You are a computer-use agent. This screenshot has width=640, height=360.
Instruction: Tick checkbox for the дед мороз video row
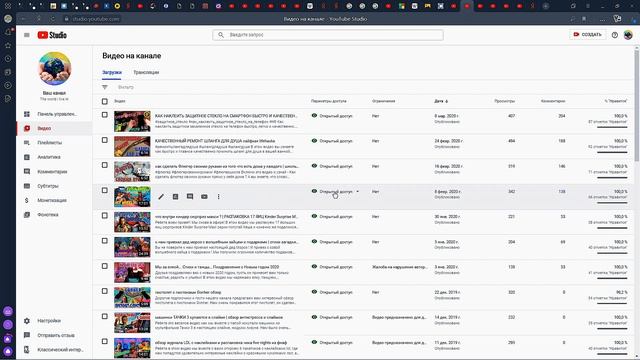[105, 241]
